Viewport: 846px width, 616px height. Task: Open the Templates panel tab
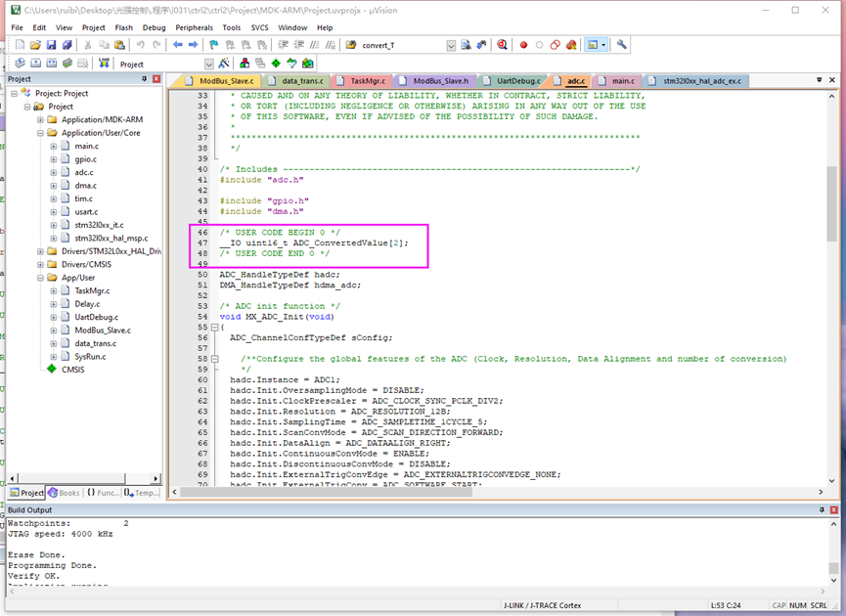(142, 493)
